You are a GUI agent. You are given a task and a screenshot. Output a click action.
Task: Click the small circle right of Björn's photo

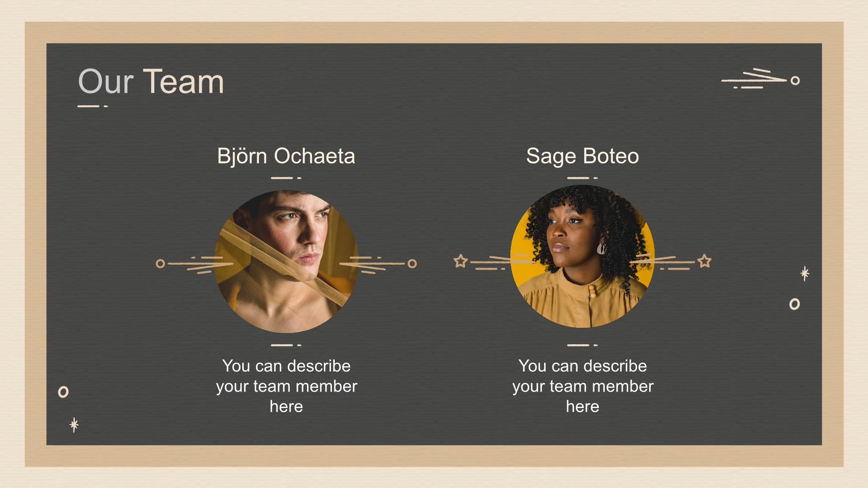412,263
